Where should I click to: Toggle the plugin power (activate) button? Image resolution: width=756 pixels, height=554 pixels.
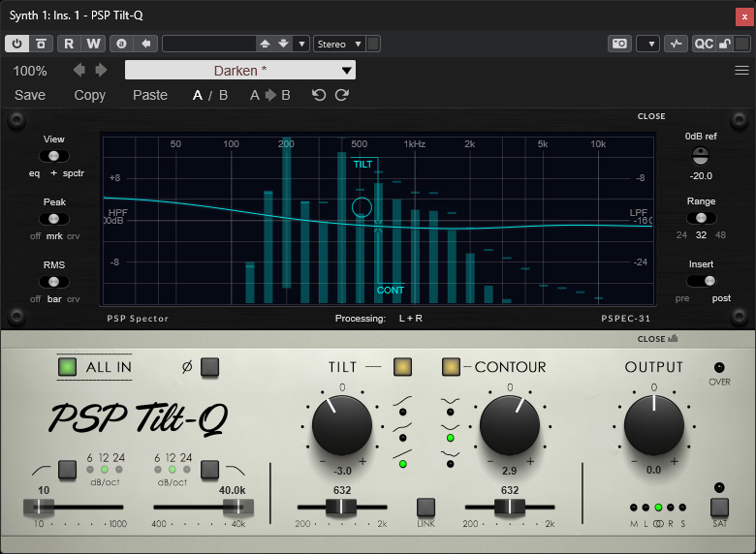click(16, 44)
